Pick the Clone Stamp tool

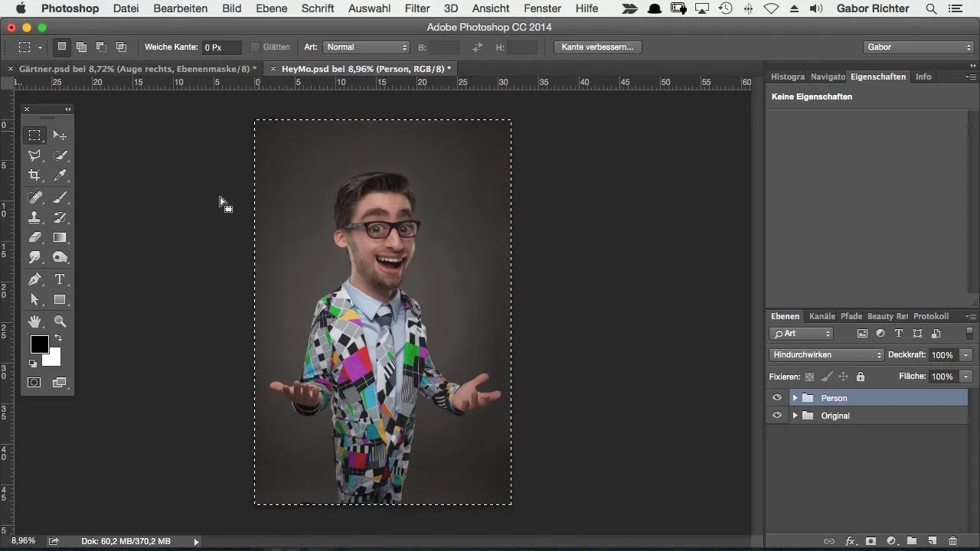(x=34, y=217)
